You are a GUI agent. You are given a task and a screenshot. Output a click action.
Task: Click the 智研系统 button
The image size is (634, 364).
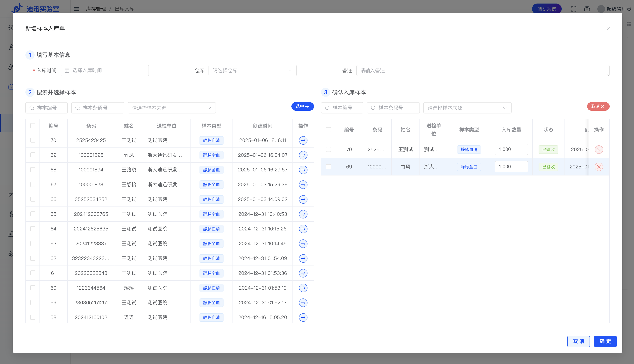[x=547, y=9]
